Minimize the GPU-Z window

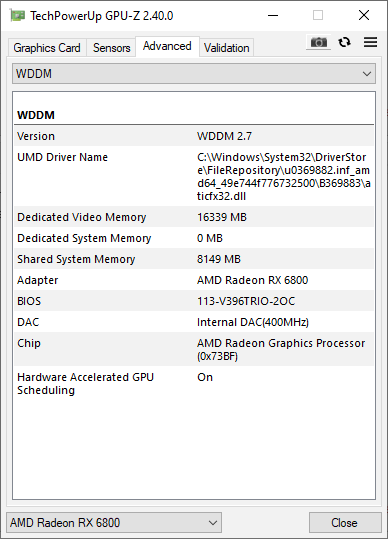273,15
